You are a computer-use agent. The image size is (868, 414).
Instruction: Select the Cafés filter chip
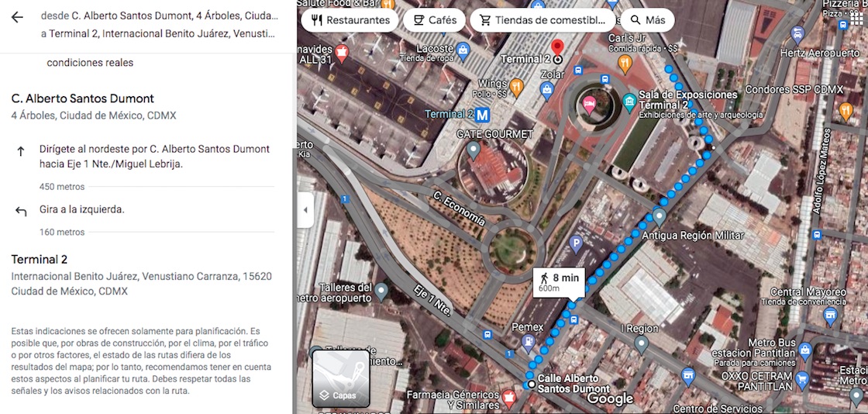(435, 20)
